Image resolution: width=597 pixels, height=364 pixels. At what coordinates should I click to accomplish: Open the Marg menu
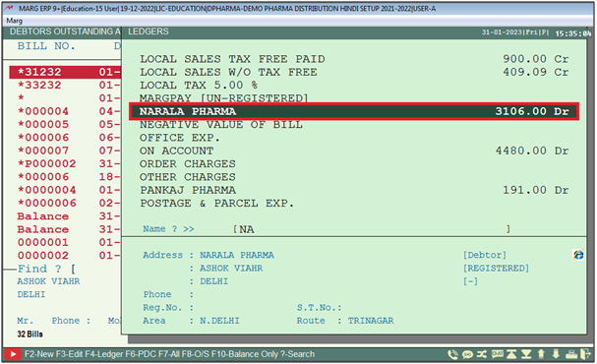coord(14,21)
